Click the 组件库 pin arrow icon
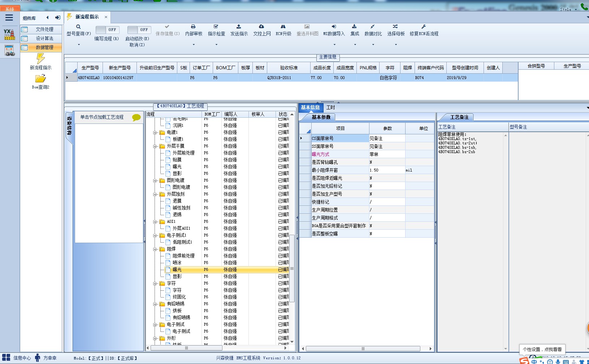This screenshot has width=589, height=364. point(57,18)
